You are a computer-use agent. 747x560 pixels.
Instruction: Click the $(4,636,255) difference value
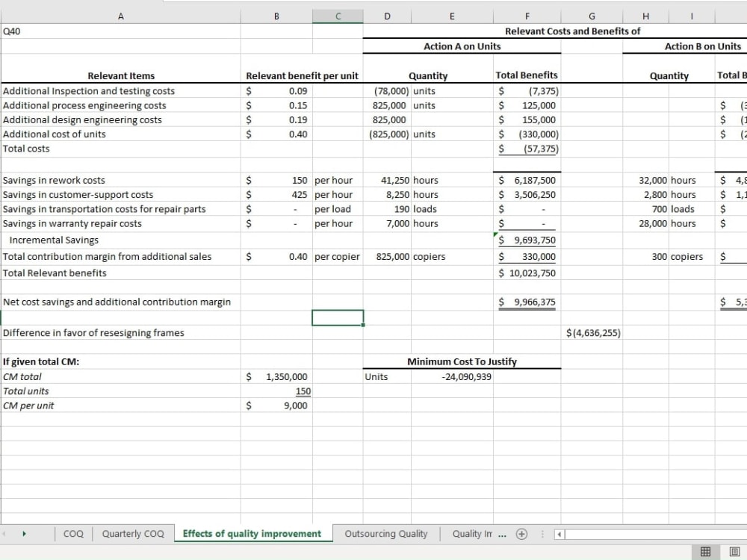coord(592,332)
